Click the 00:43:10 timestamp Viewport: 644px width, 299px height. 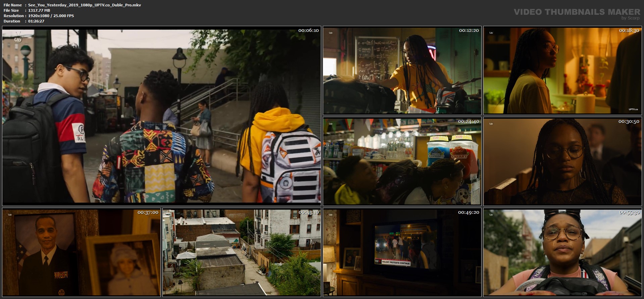click(x=308, y=212)
